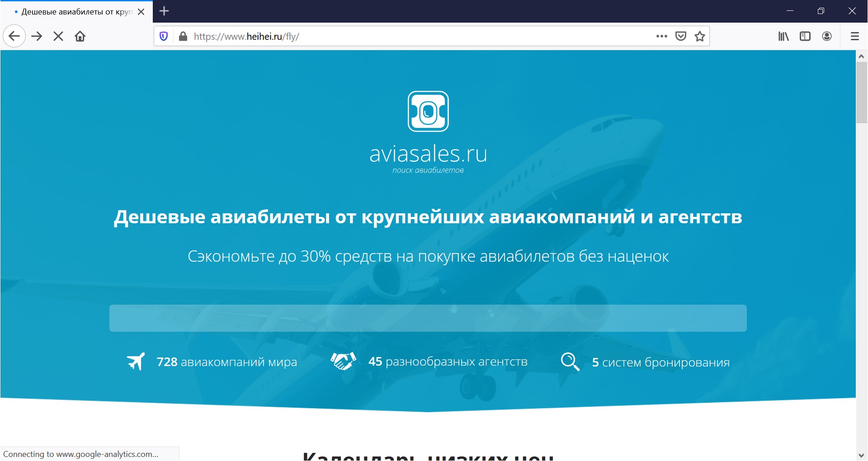868x461 pixels.
Task: Click the scrollbar up arrow
Action: tap(861, 56)
